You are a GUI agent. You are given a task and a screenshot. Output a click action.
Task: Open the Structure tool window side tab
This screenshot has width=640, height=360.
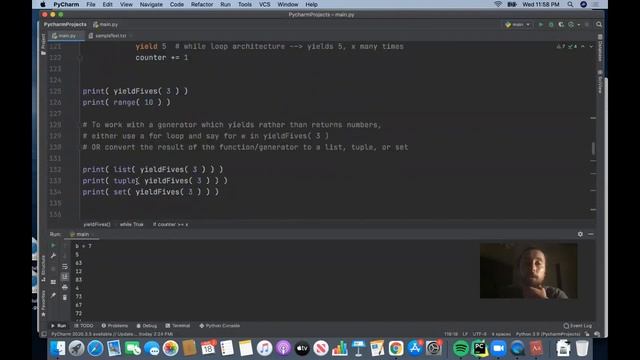tap(43, 268)
